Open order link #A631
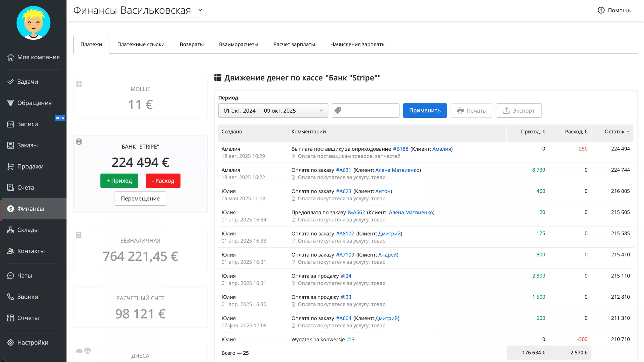This screenshot has height=362, width=644. pos(343,170)
